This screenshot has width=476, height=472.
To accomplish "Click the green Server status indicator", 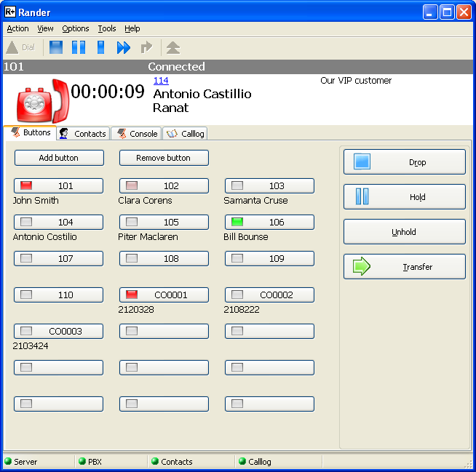I will pos(8,462).
